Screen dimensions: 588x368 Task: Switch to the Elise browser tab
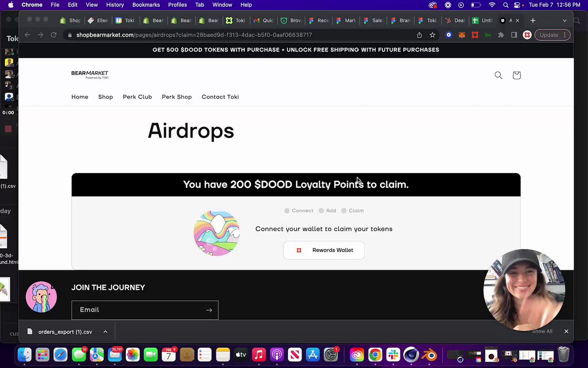[x=97, y=20]
